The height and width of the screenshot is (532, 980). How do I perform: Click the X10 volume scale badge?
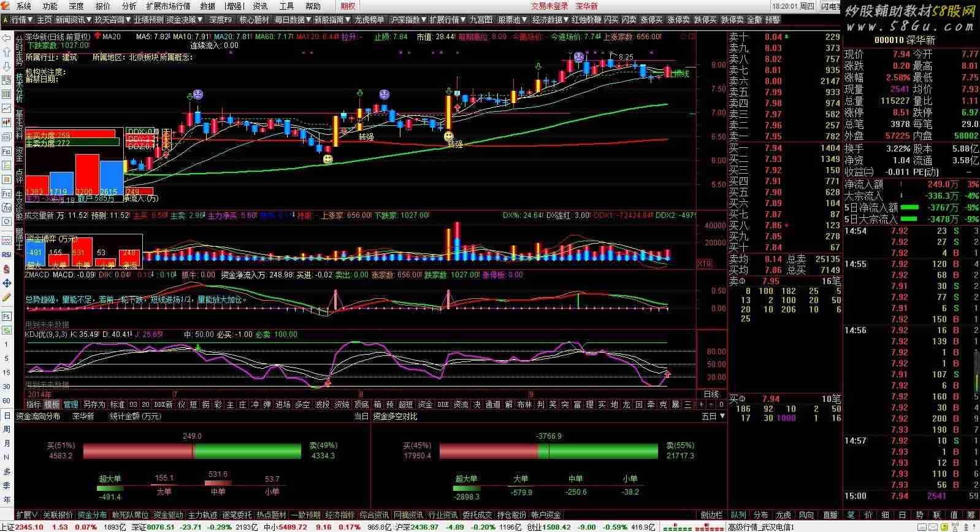coord(705,263)
